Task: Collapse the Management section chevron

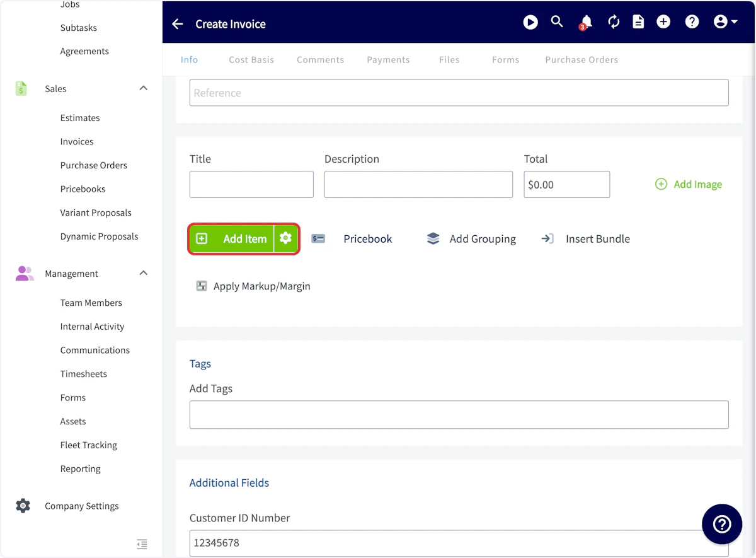Action: [144, 273]
